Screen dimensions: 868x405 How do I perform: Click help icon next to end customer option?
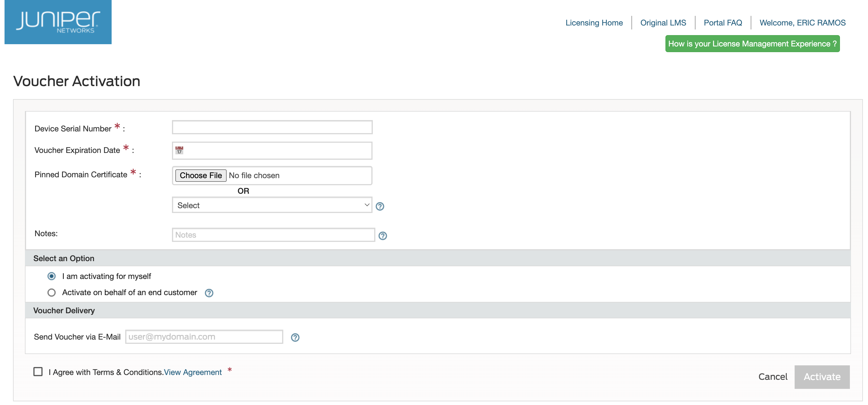tap(209, 293)
